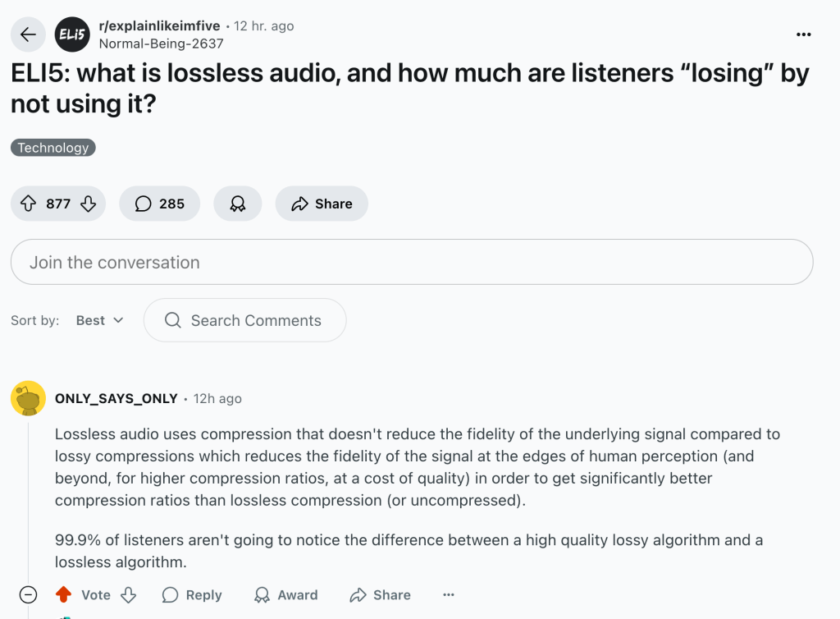840x619 pixels.
Task: Give an award to the post
Action: (x=238, y=204)
